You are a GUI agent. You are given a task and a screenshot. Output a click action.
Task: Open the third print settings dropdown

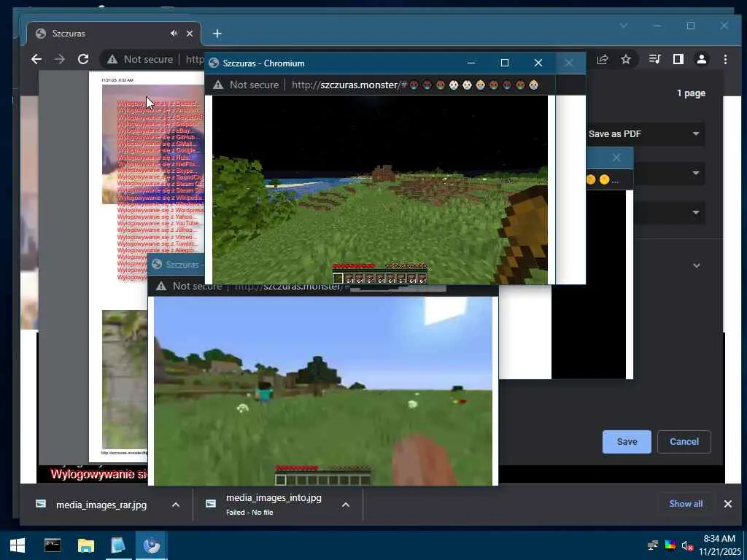(670, 212)
